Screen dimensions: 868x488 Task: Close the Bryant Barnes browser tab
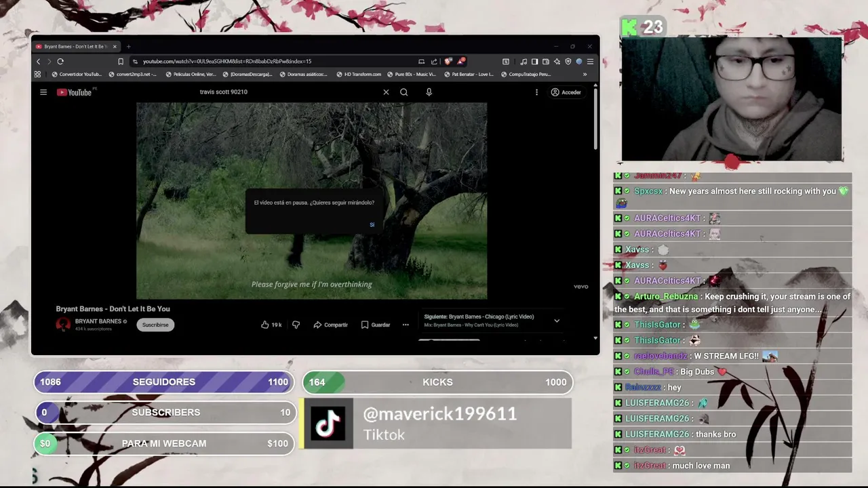coord(115,47)
